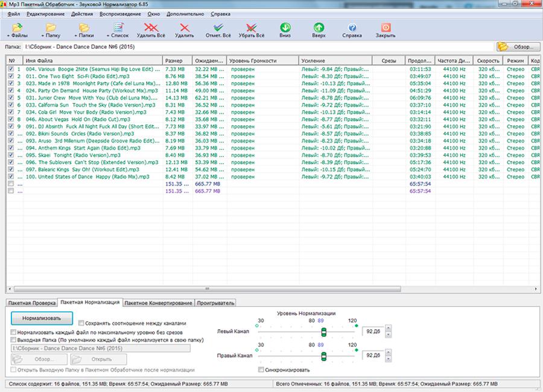Sort by Скорость column header
The height and width of the screenshot is (392, 543).
[x=488, y=60]
